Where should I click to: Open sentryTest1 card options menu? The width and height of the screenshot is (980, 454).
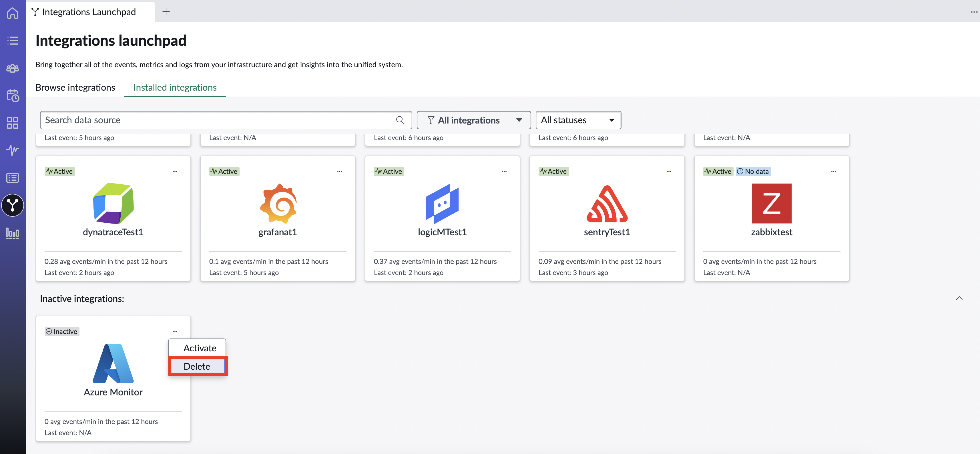point(669,172)
